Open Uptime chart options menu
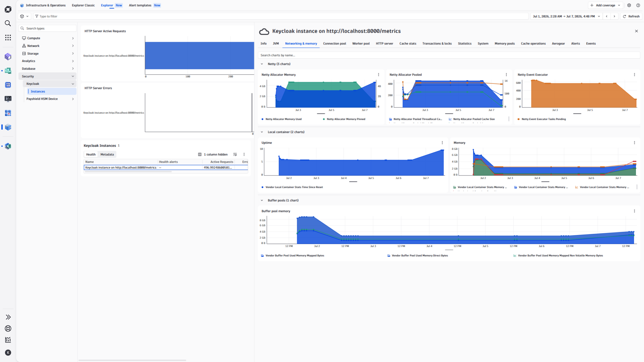Screen dimensions: 644x362 [x=442, y=143]
